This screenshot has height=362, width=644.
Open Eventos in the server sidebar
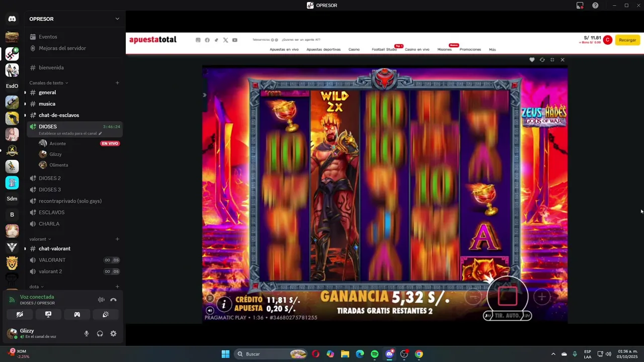[74, 37]
